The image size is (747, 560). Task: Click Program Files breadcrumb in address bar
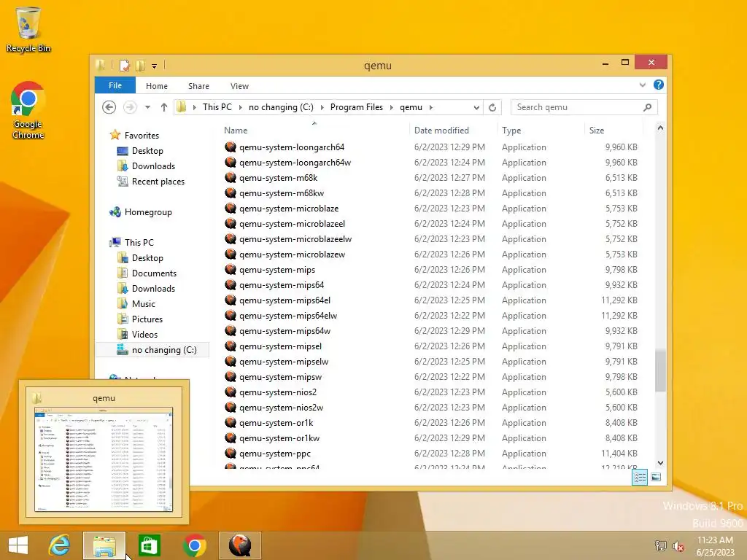tap(356, 107)
